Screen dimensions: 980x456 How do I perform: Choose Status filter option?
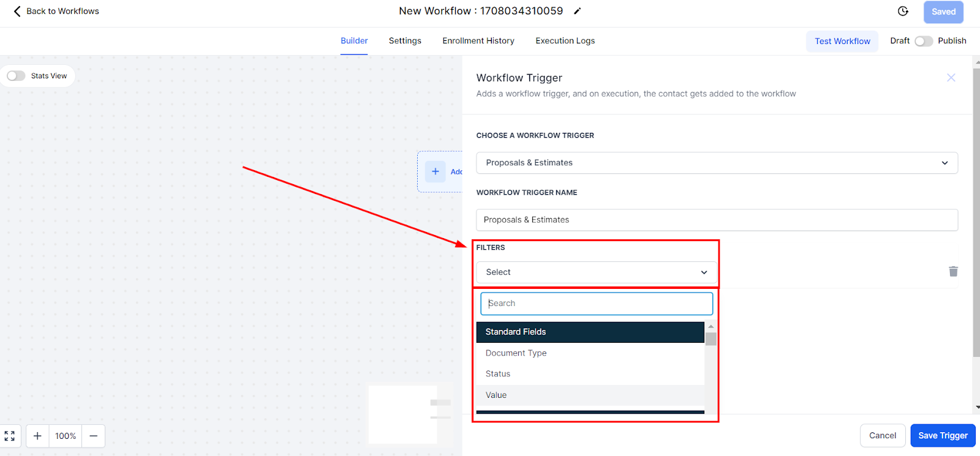[590, 374]
